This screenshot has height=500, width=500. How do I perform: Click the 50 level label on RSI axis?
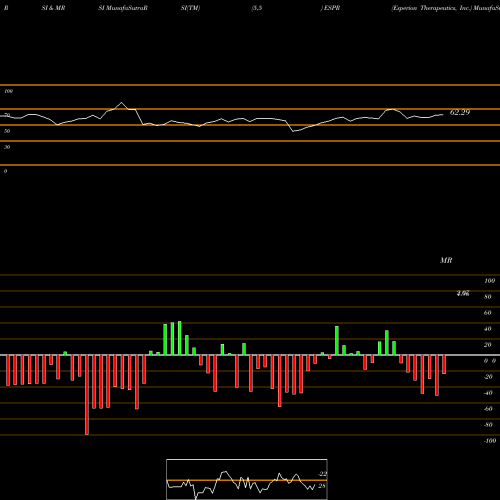pos(7,131)
